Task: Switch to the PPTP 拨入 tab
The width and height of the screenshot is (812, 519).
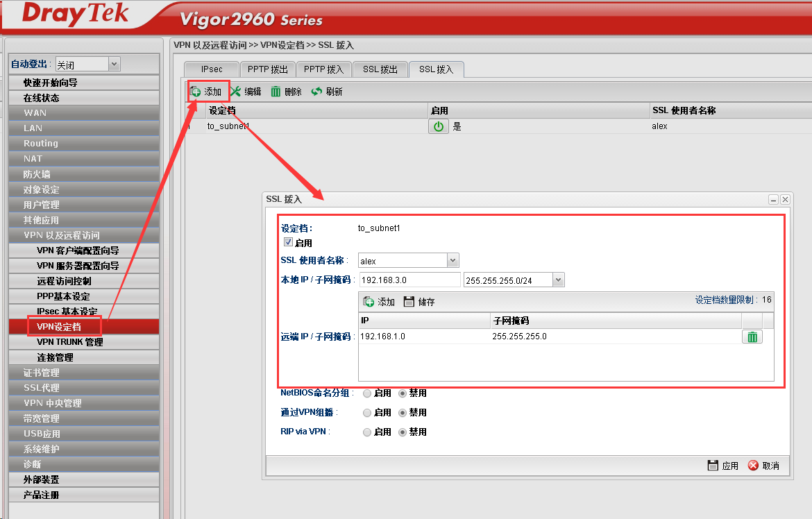Action: click(x=324, y=69)
